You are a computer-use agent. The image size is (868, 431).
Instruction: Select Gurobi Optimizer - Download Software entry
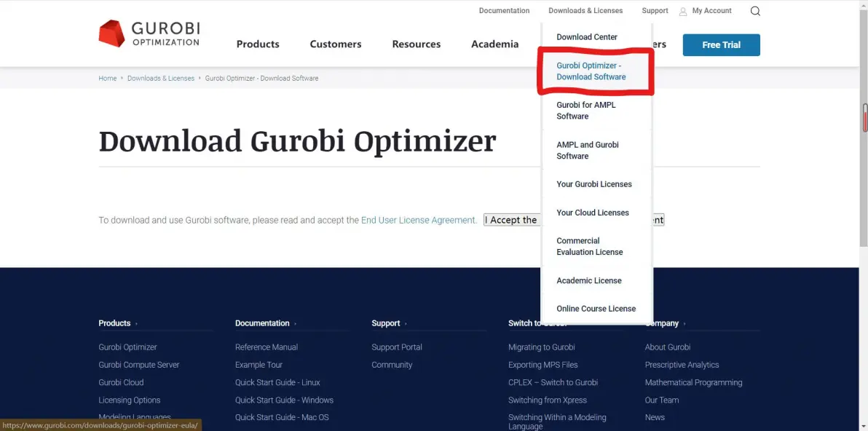[591, 71]
